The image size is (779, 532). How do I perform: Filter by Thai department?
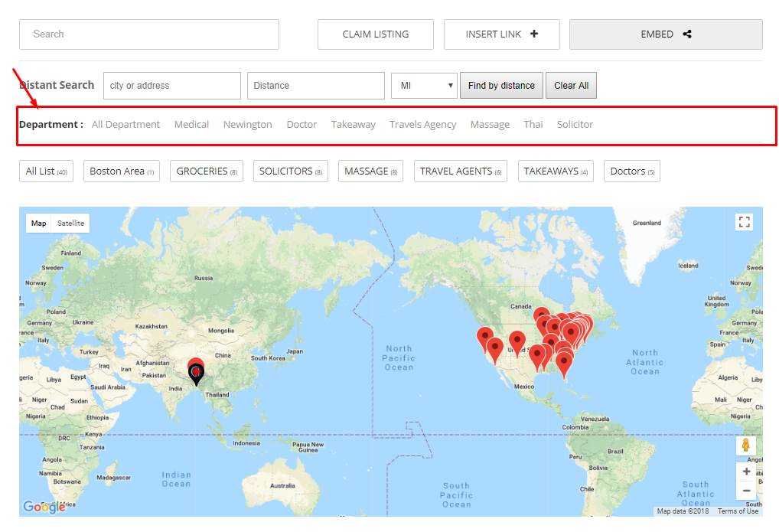click(x=533, y=124)
